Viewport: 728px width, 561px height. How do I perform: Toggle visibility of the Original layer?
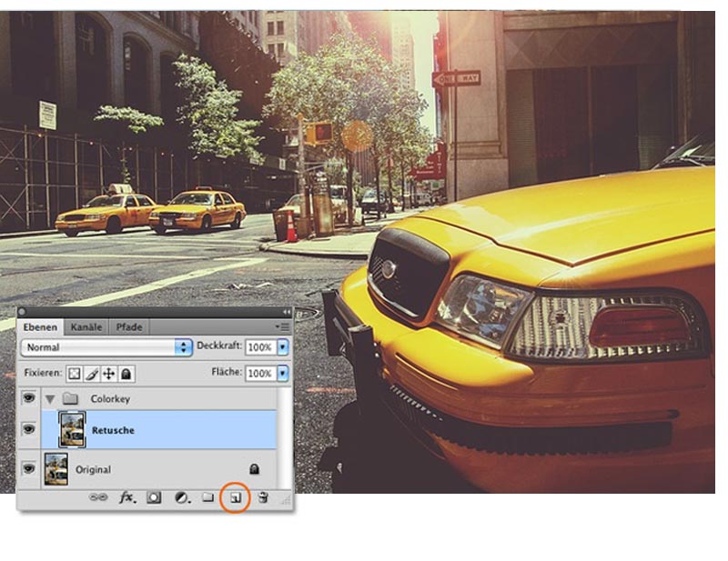point(29,469)
